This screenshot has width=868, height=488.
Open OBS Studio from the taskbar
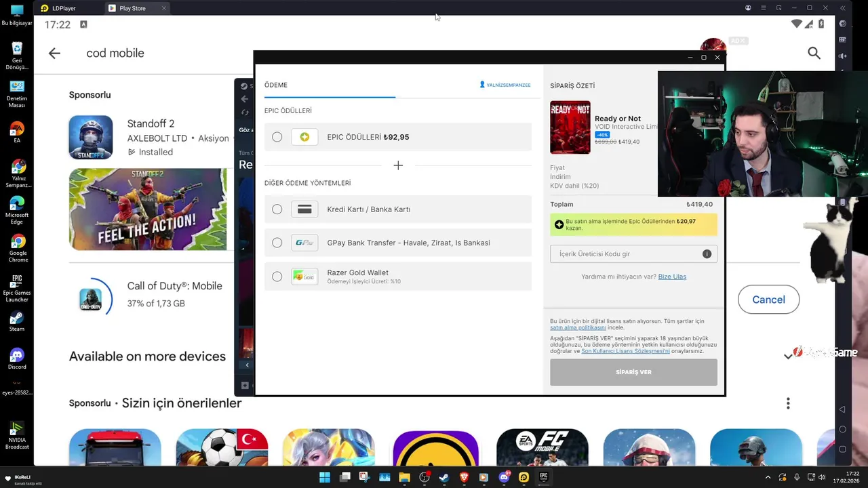[425, 477]
